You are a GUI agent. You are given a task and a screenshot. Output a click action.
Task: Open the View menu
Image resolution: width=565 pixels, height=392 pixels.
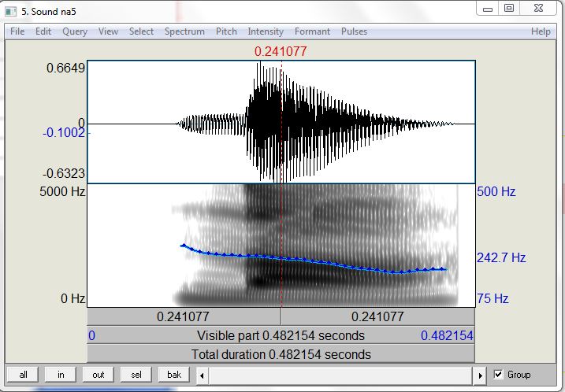[108, 31]
